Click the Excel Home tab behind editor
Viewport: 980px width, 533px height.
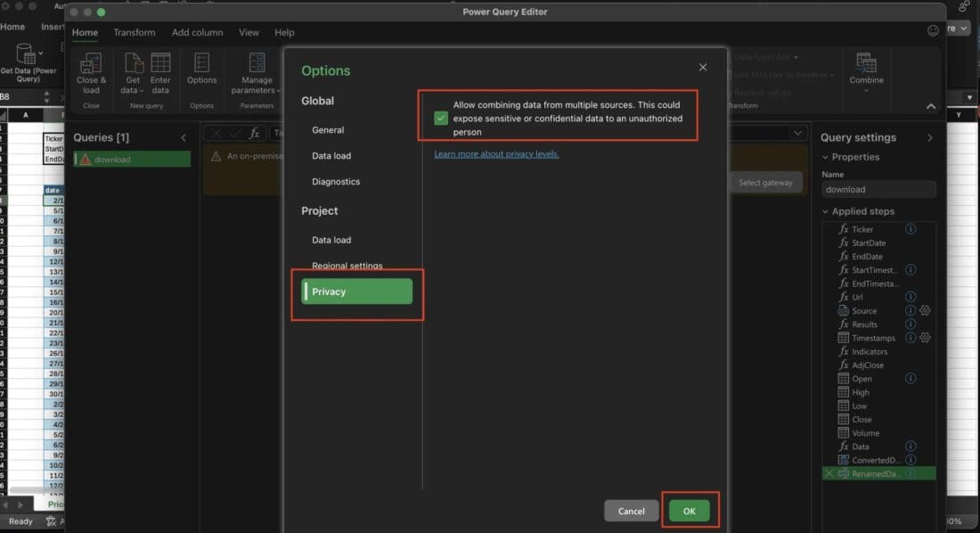pyautogui.click(x=12, y=27)
